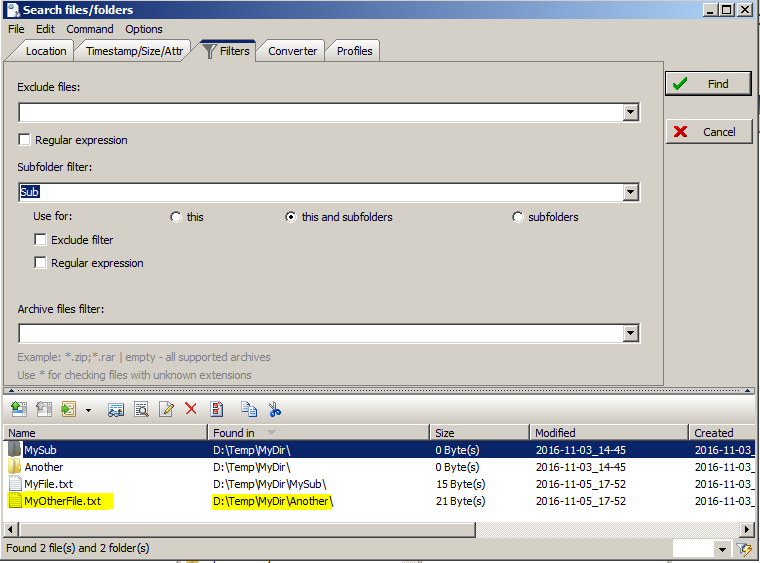Expand the Archive files filter dropdown
The height and width of the screenshot is (563, 760).
click(x=630, y=333)
